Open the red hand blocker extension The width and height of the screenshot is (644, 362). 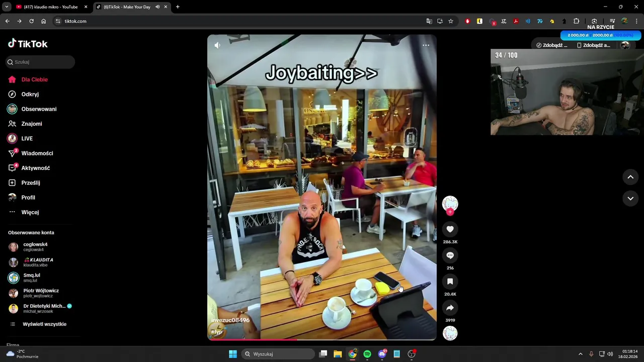point(467,21)
